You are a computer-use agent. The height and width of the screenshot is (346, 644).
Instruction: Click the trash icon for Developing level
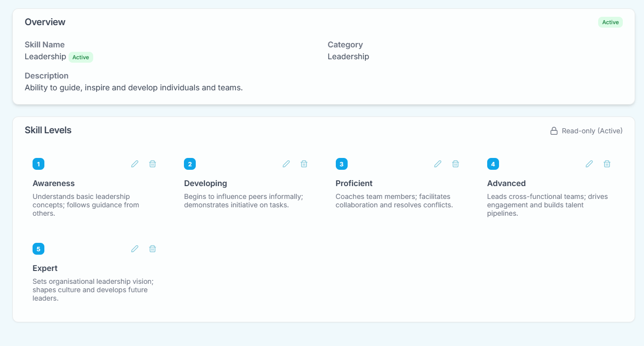(x=304, y=163)
